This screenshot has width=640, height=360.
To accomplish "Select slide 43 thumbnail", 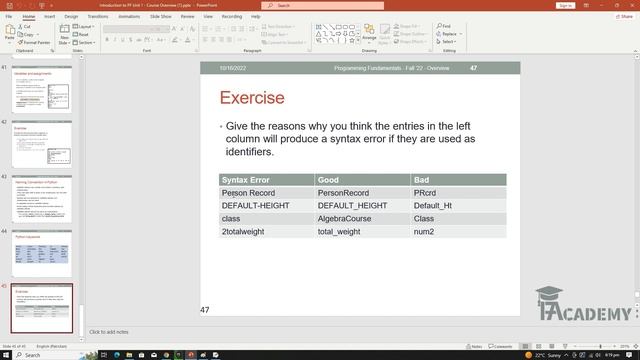I will tap(42, 199).
